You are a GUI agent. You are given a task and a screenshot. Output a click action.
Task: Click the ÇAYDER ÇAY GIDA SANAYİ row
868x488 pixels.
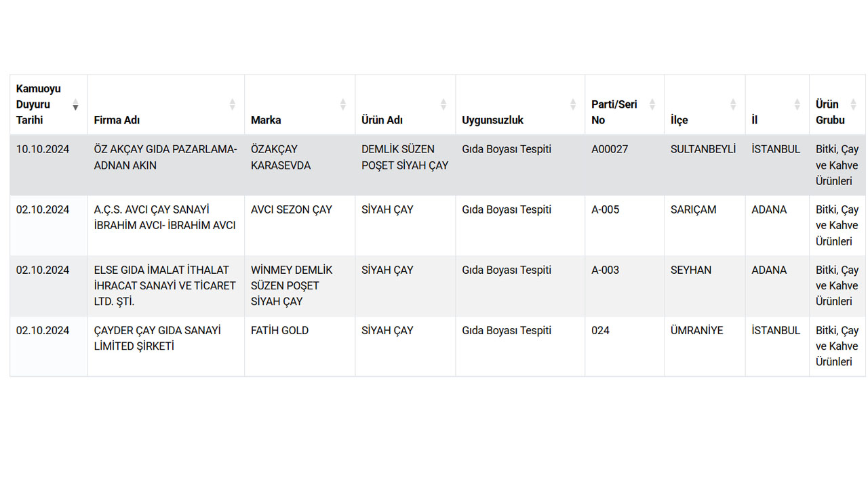(437, 346)
